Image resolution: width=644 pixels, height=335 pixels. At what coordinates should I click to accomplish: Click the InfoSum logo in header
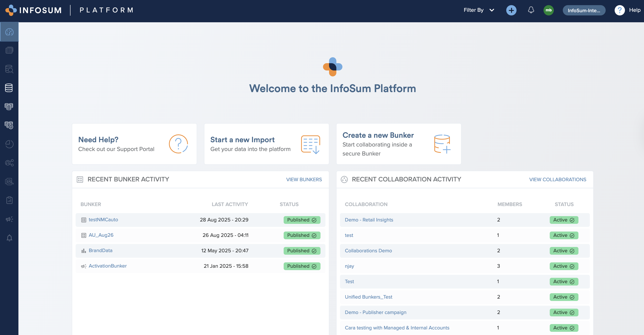[x=33, y=10]
